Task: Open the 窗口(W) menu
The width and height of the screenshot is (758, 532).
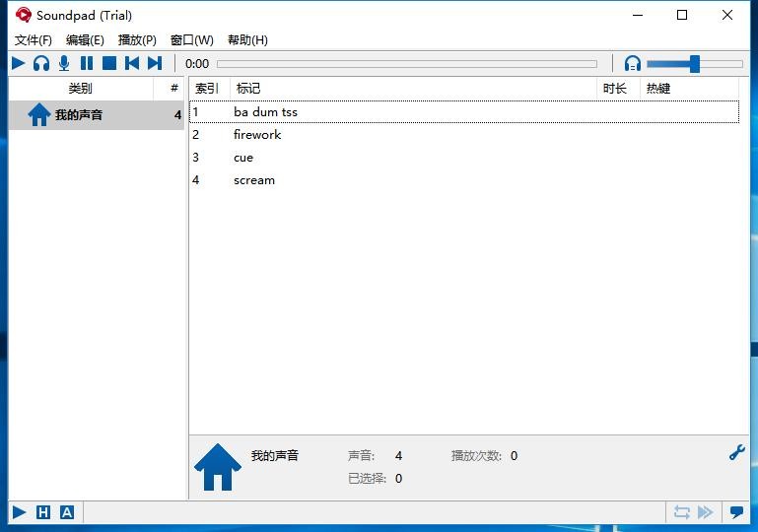Action: click(x=191, y=40)
